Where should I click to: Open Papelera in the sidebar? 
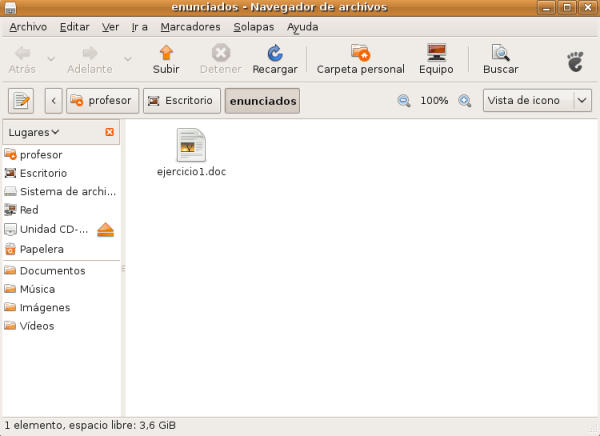(41, 249)
